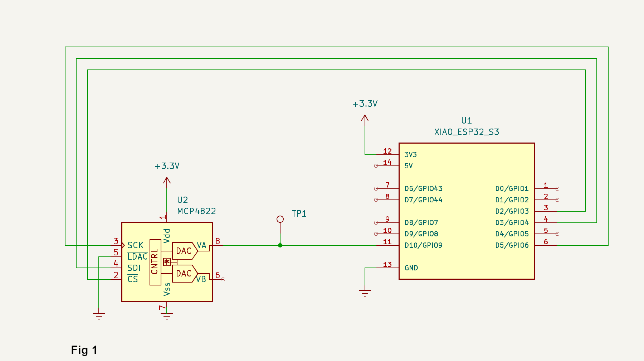Select the MCP4822 part name text
The image size is (644, 361).
click(x=196, y=211)
